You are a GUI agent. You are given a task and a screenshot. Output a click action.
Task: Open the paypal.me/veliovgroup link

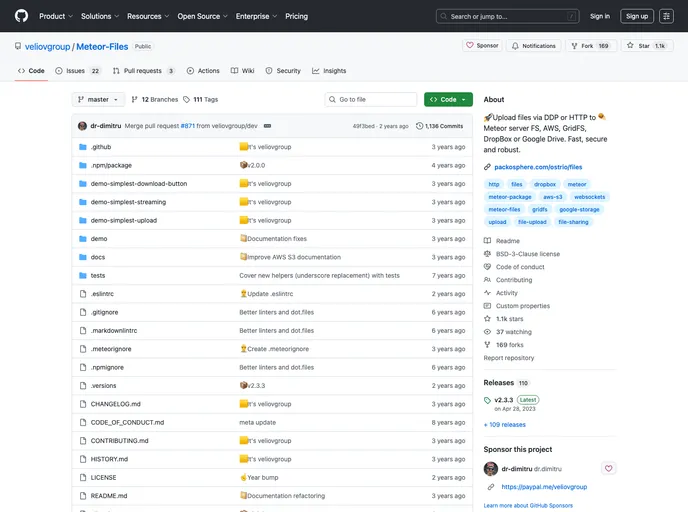(544, 487)
